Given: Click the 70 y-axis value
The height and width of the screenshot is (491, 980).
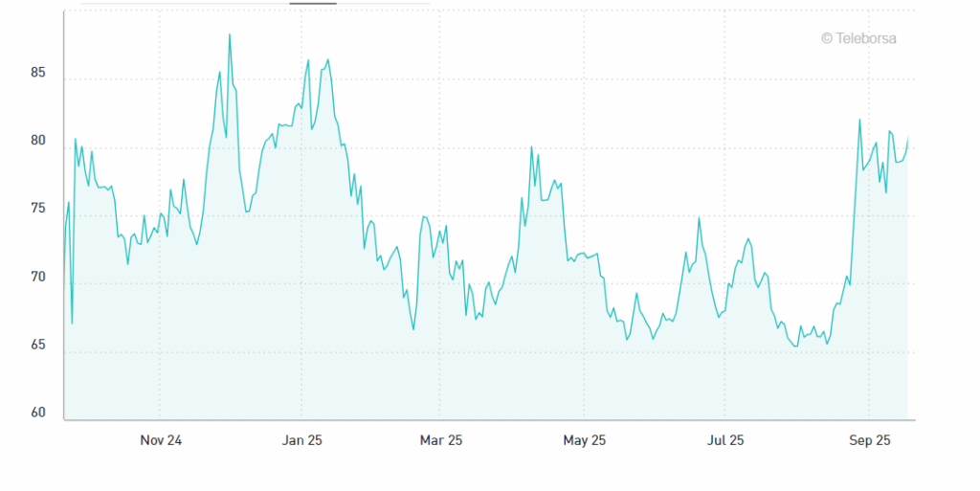Looking at the screenshot, I should pyautogui.click(x=39, y=277).
